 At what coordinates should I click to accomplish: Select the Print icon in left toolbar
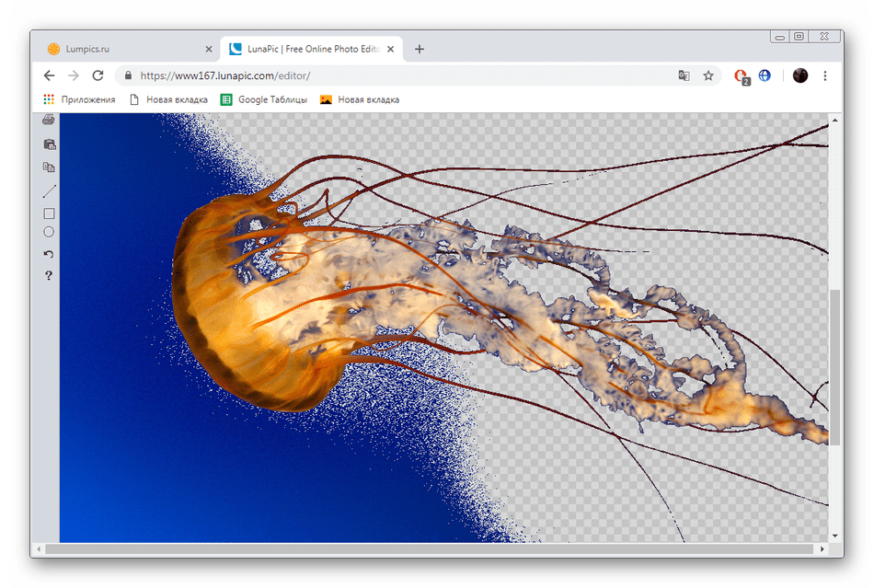coord(49,120)
